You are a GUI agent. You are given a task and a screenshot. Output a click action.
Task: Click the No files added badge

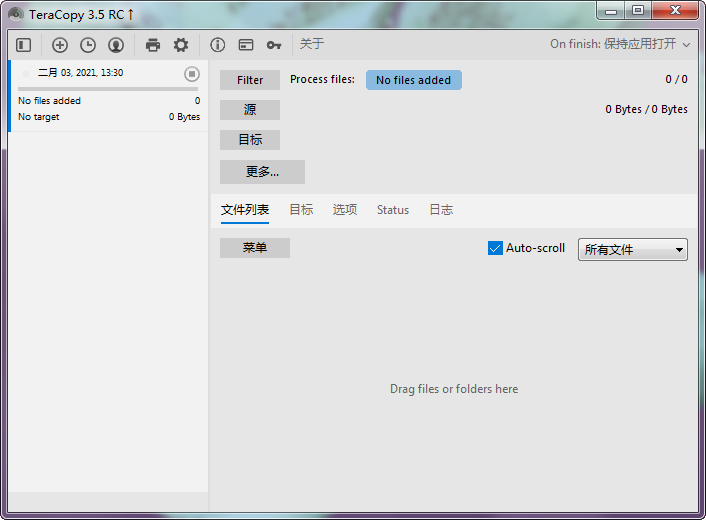click(413, 80)
